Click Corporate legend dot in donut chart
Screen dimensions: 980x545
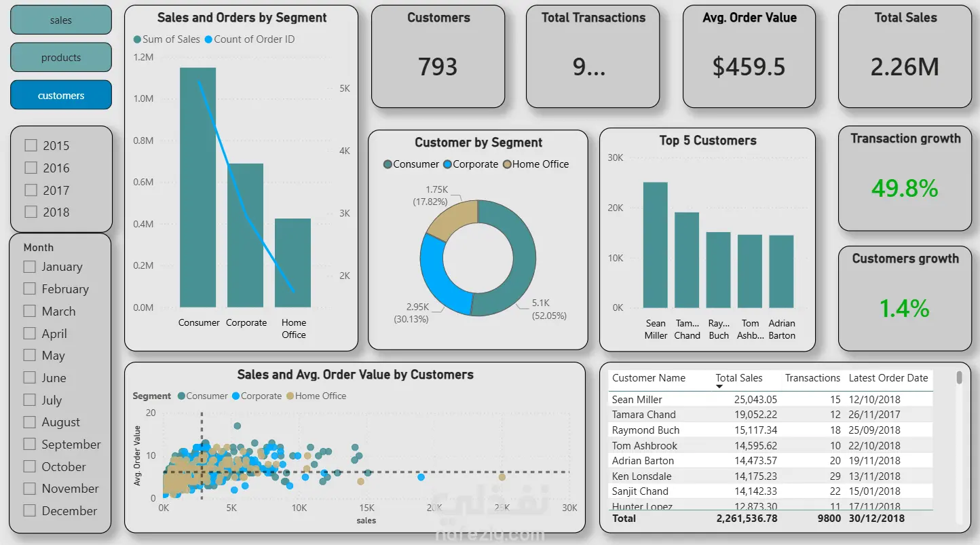(447, 164)
